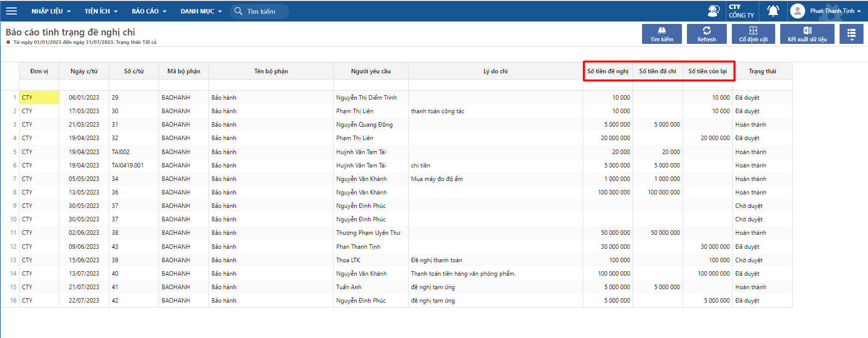The image size is (868, 338).
Task: Expand the DANH MỤC dropdown menu
Action: click(x=201, y=11)
